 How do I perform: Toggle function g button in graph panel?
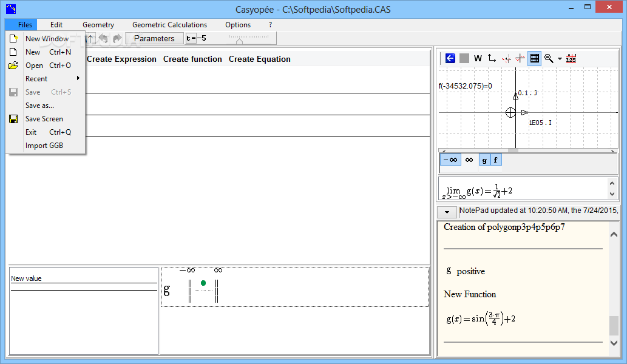click(484, 160)
